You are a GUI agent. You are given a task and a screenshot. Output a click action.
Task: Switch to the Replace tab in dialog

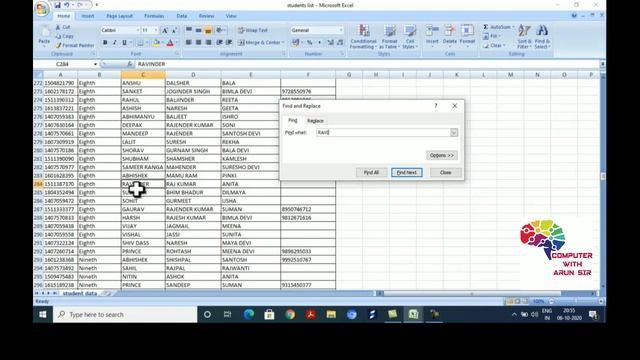pos(315,121)
